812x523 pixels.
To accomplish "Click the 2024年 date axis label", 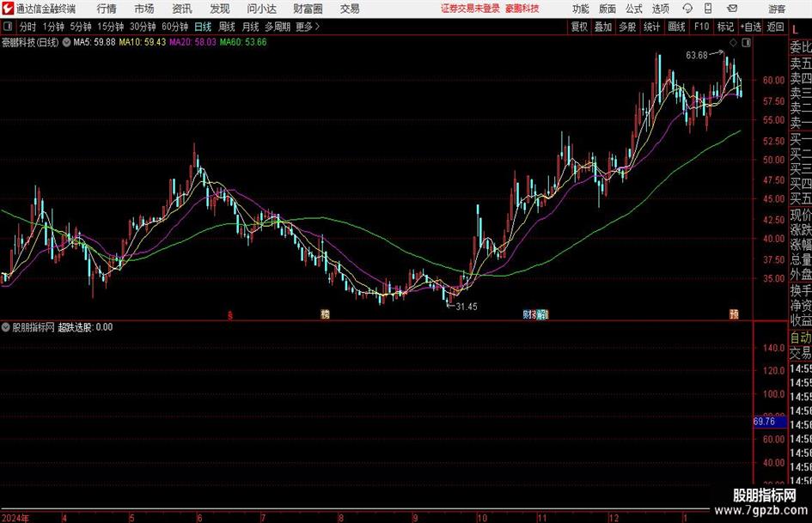I will pos(15,518).
